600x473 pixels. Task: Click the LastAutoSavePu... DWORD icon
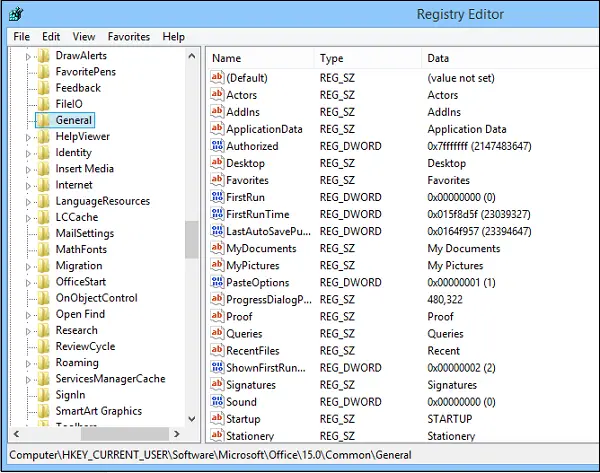[217, 231]
